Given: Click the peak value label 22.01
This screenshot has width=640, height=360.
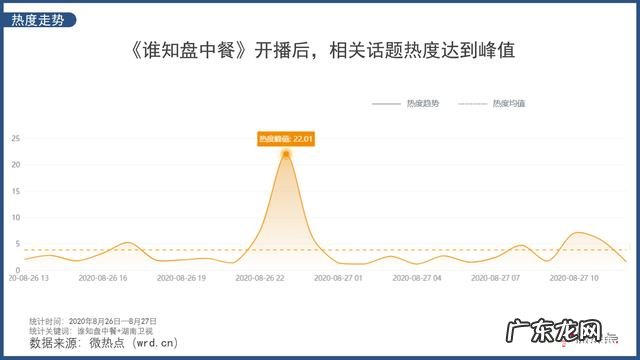Looking at the screenshot, I should pos(286,139).
